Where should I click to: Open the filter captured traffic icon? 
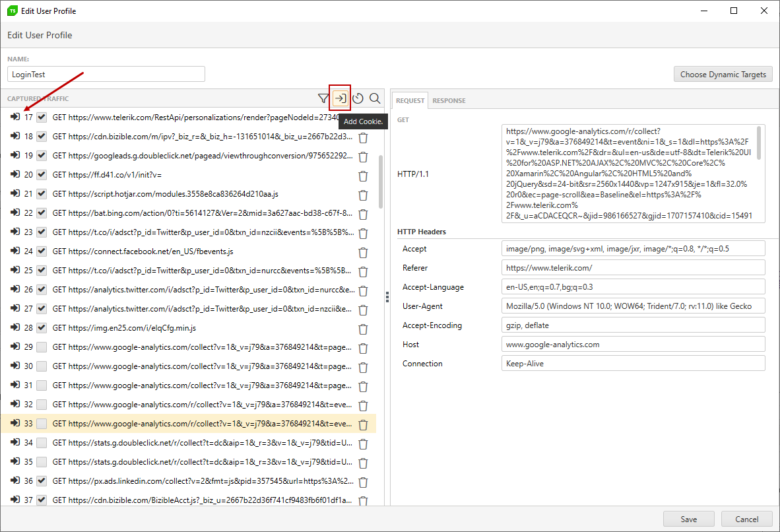point(323,98)
